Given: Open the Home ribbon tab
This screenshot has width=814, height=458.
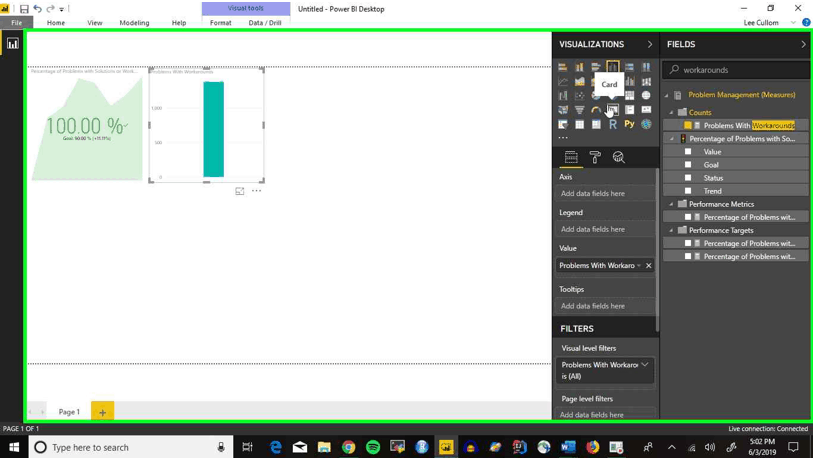Looking at the screenshot, I should point(56,23).
